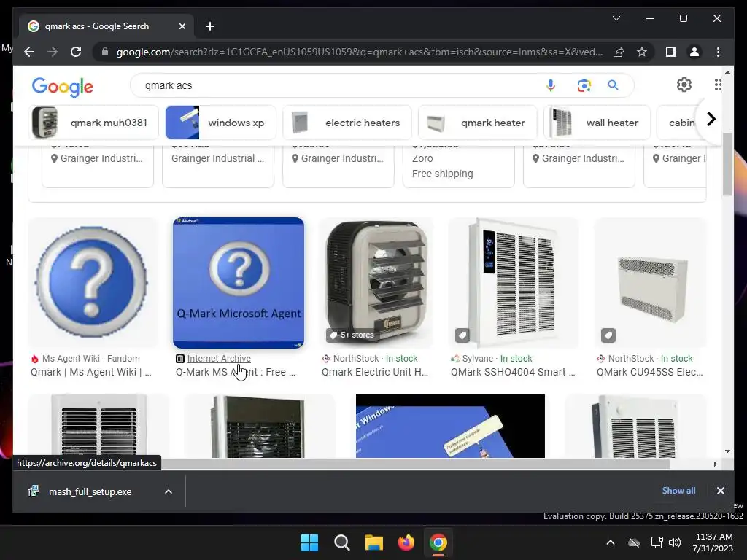Click product tag on CU945SS image

click(x=608, y=335)
